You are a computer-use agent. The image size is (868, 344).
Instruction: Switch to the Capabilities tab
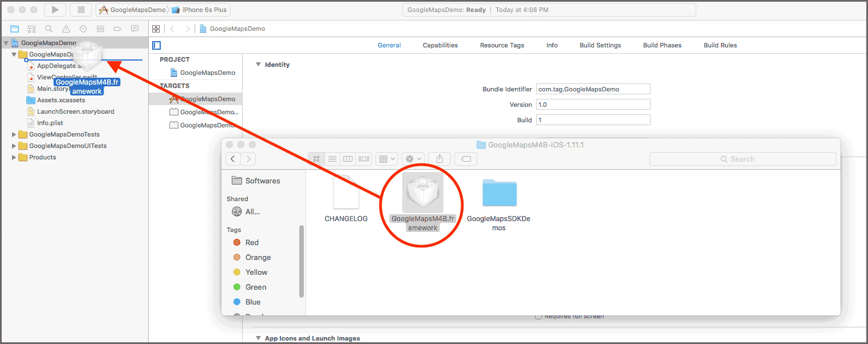[x=440, y=45]
